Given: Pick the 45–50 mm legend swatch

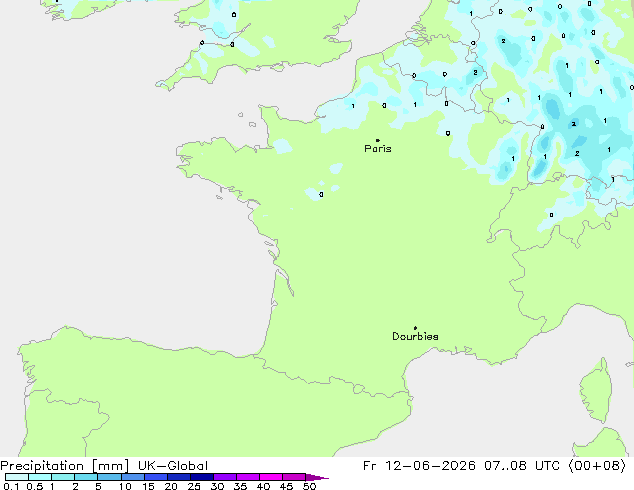Looking at the screenshot, I should [294, 477].
